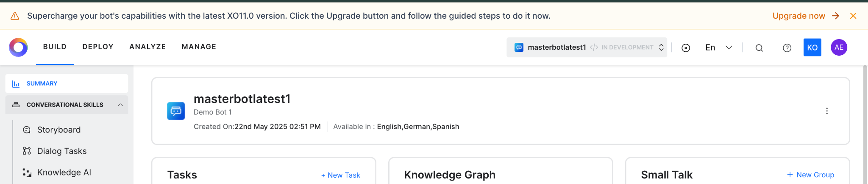Viewport: 868px width, 184px height.
Task: Click the masterbotlatest1 bot chat icon
Action: click(x=176, y=111)
